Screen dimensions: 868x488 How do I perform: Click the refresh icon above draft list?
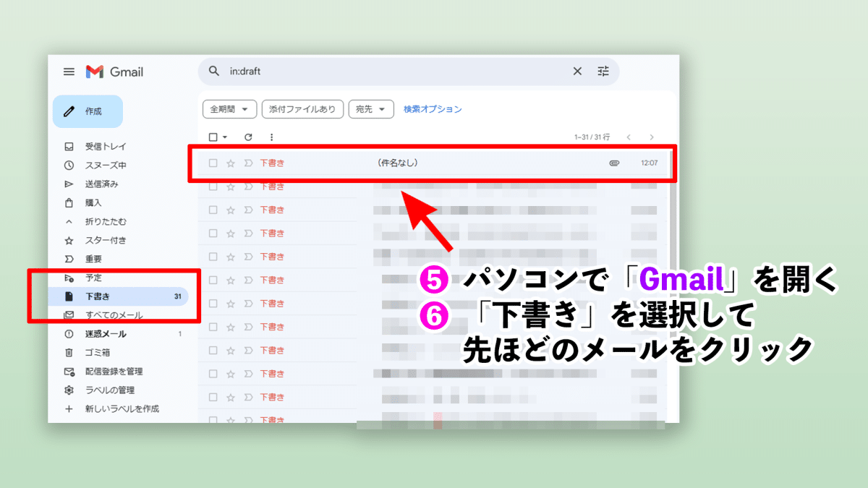[248, 137]
